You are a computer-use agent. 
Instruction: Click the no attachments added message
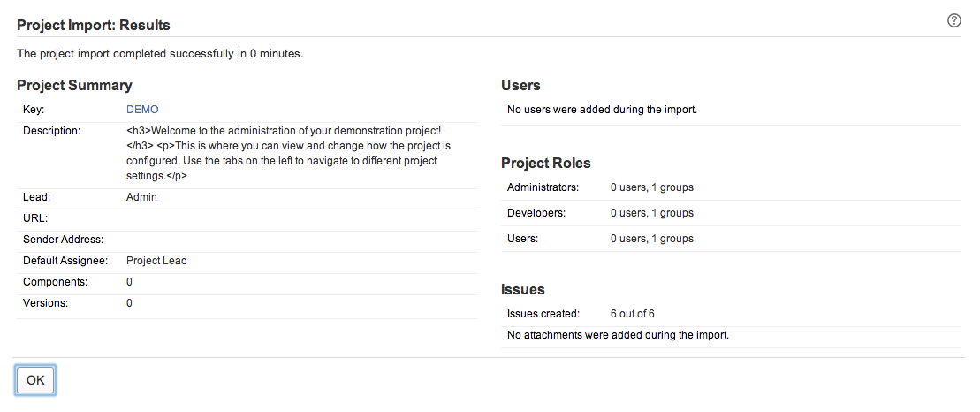tap(618, 335)
